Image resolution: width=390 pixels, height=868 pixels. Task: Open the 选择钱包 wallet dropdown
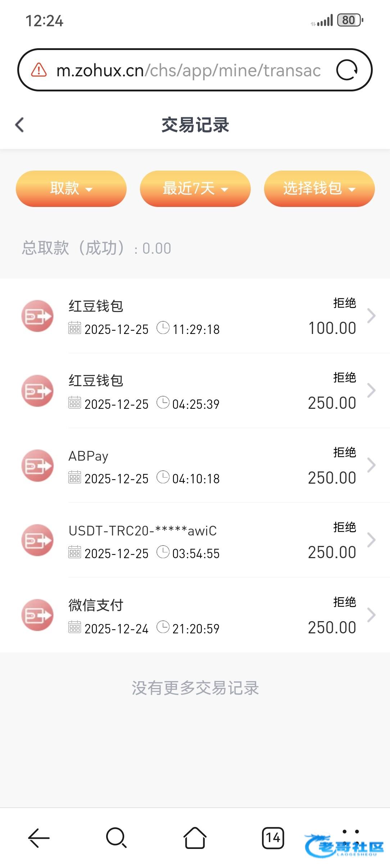point(319,189)
